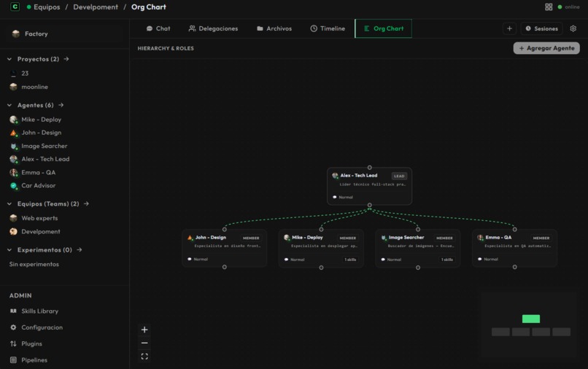588x369 pixels.
Task: Switch to the Chat tab
Action: [x=158, y=28]
